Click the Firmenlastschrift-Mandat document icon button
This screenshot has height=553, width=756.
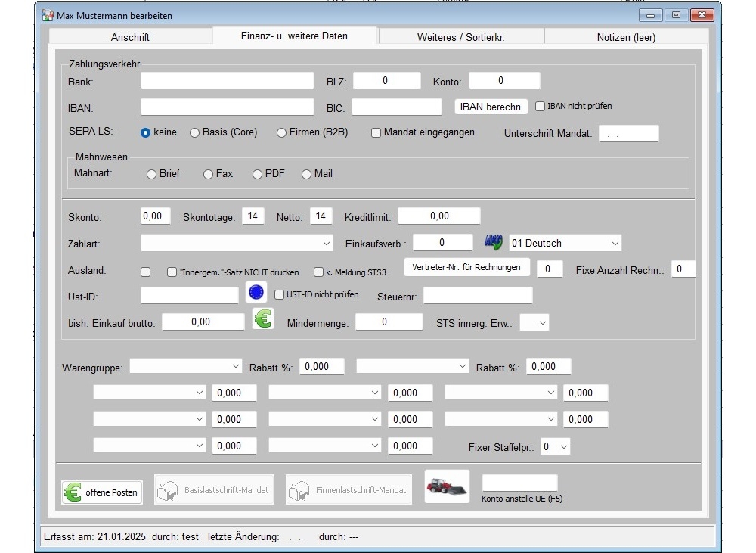(x=349, y=490)
